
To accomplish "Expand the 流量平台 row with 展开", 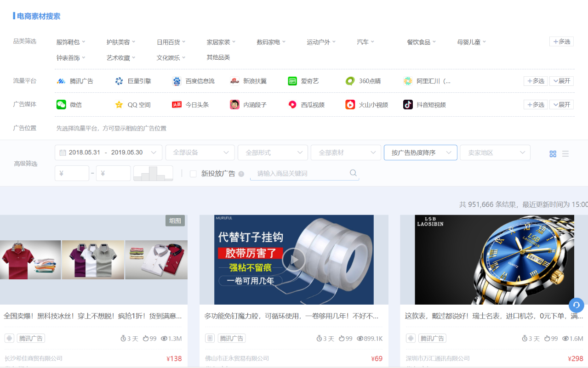I will [x=561, y=81].
